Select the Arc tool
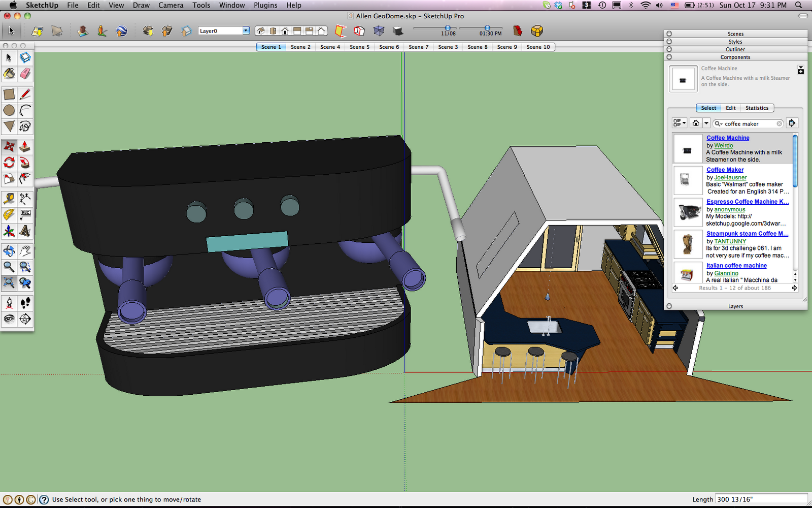 coord(25,110)
